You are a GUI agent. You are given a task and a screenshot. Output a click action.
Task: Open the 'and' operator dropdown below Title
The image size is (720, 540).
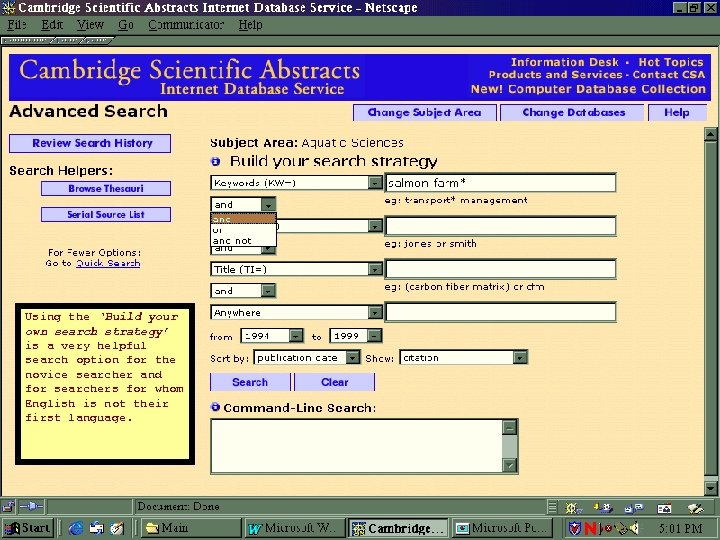coord(268,291)
